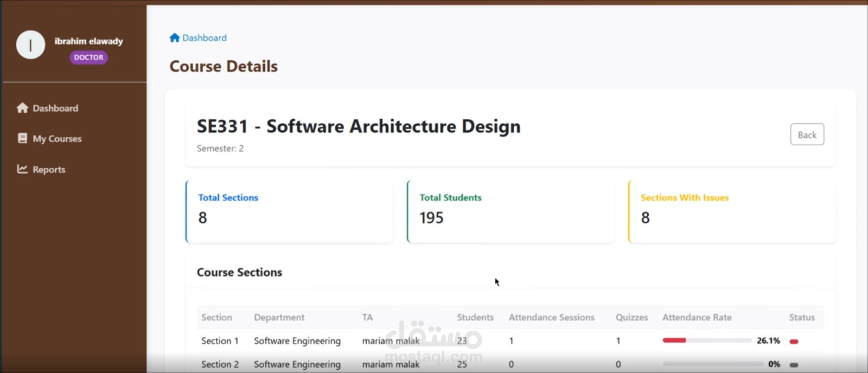Click the 'Course Sections' heading
The height and width of the screenshot is (373, 868).
(x=239, y=272)
